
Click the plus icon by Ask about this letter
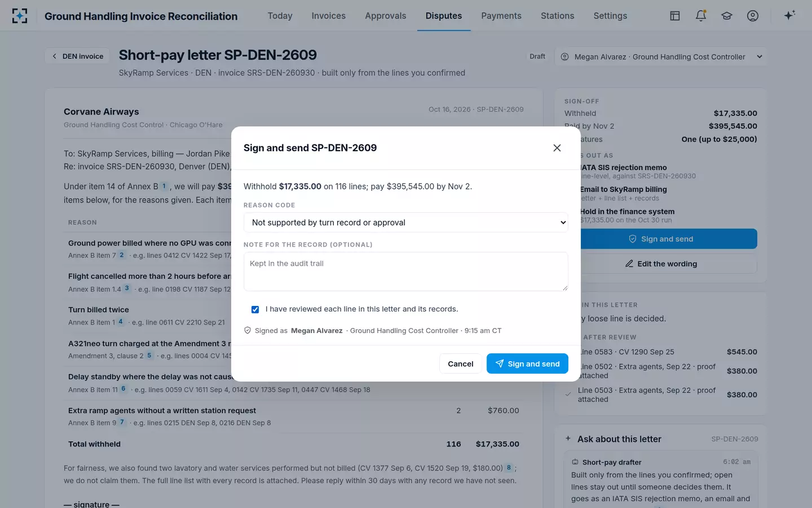click(x=568, y=439)
